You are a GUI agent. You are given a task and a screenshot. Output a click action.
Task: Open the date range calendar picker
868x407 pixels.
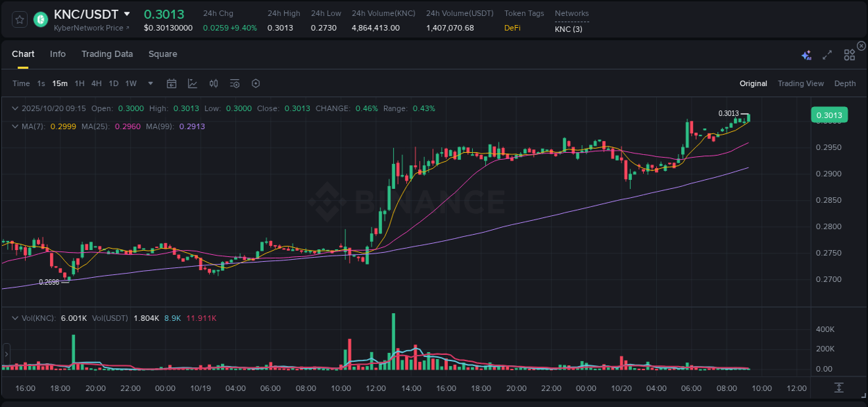[172, 83]
